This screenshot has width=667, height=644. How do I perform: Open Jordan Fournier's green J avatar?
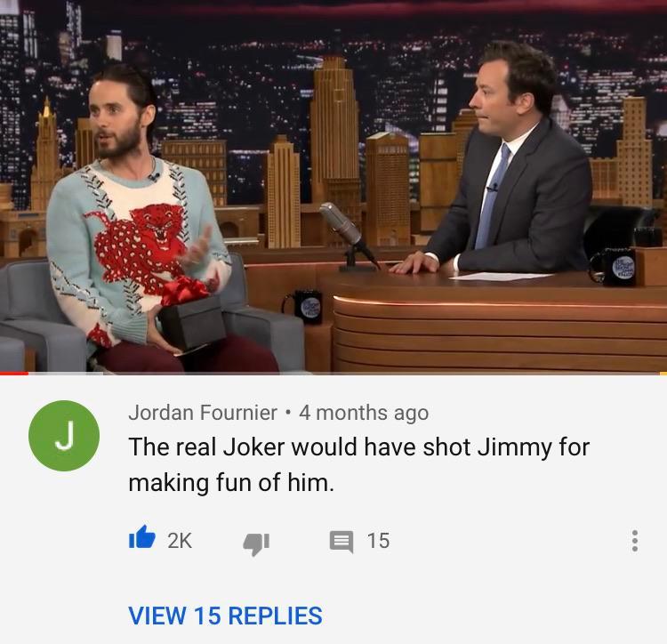64,436
